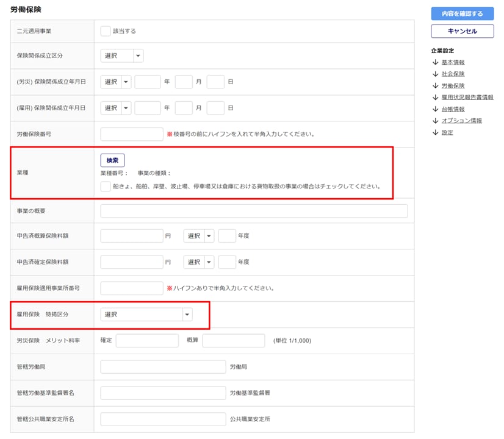Screen dimensions: 504x439
Task: Click the 労働保険番号 input field
Action: [132, 134]
